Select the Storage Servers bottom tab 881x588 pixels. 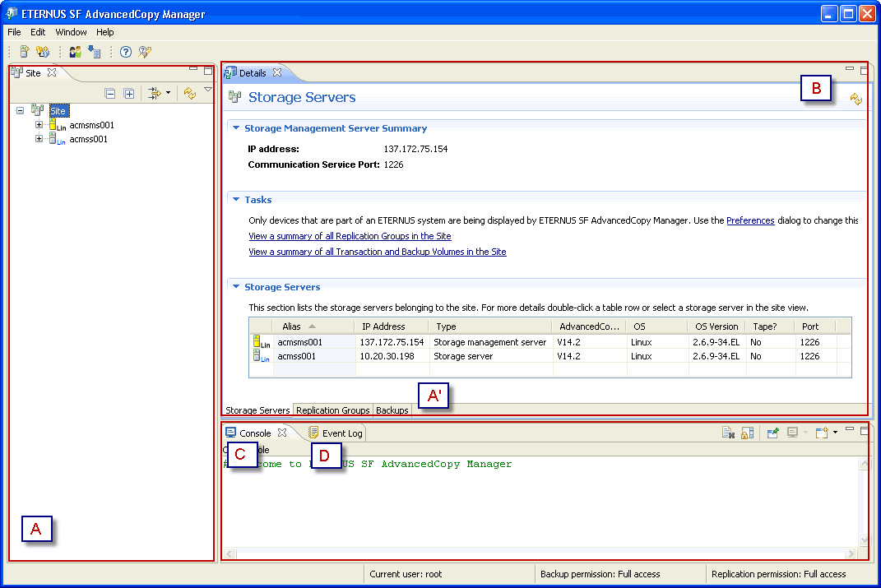pyautogui.click(x=257, y=410)
